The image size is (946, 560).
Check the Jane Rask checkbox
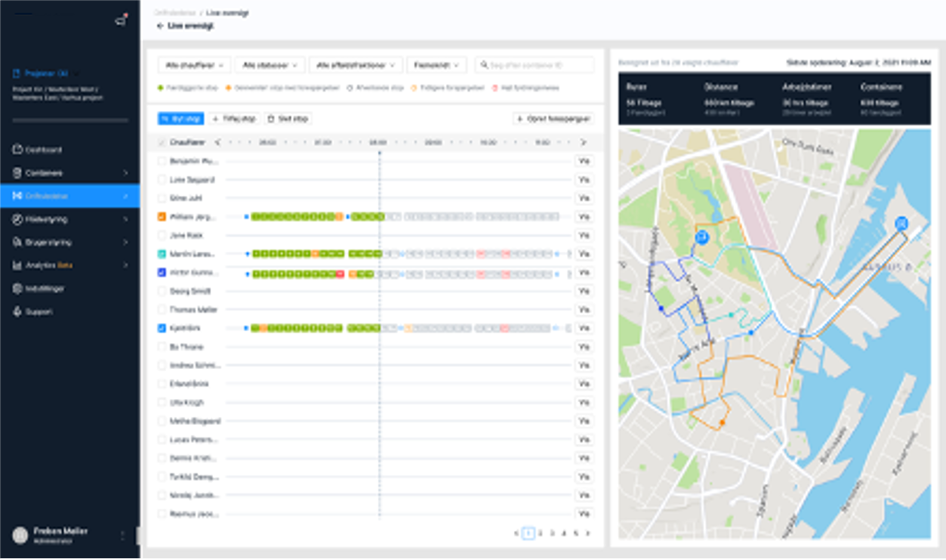point(162,235)
